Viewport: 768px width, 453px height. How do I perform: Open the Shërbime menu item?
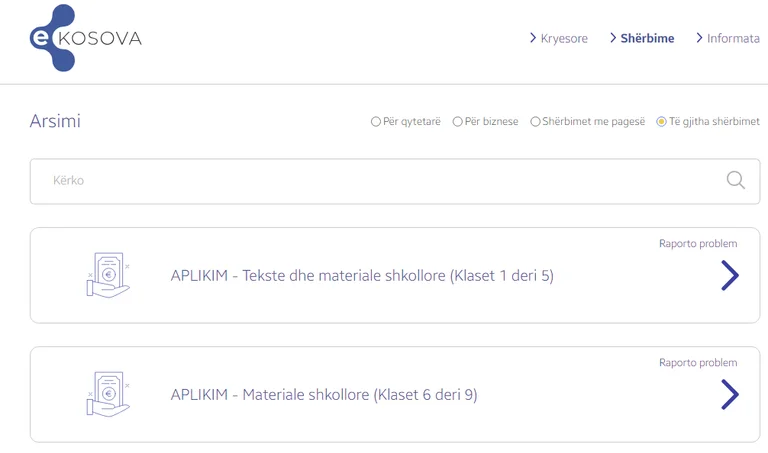click(642, 38)
